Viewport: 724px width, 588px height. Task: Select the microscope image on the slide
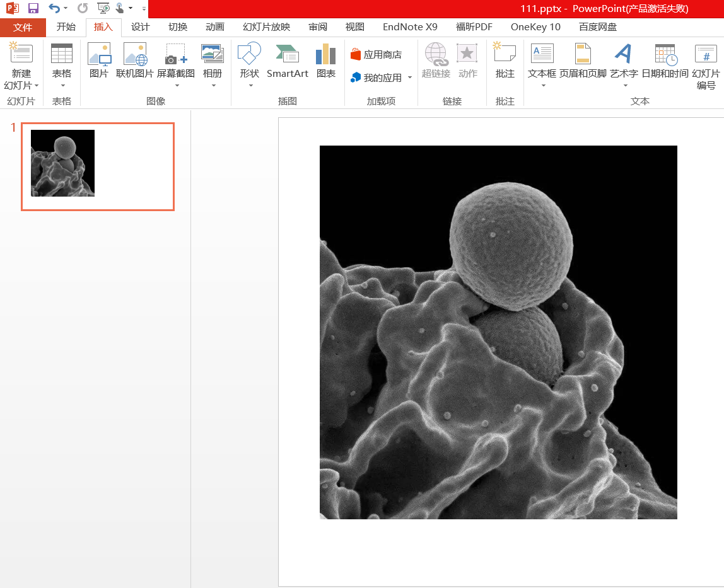pos(498,332)
